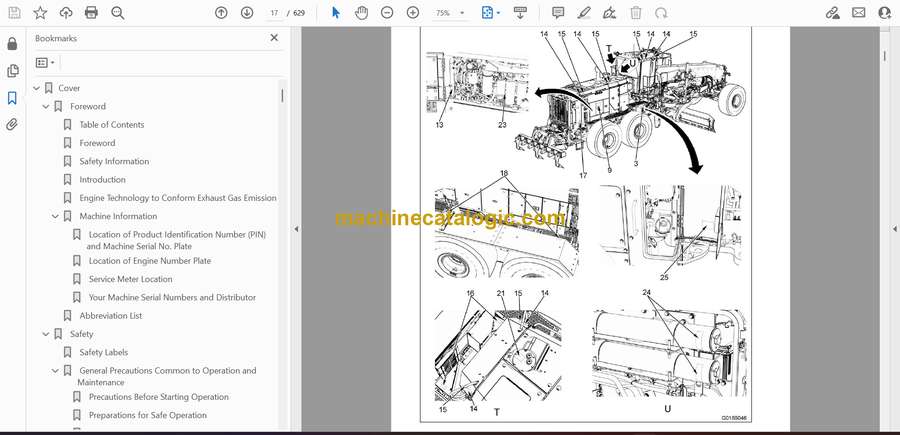
Task: Select the highlighter pen tool
Action: [584, 13]
